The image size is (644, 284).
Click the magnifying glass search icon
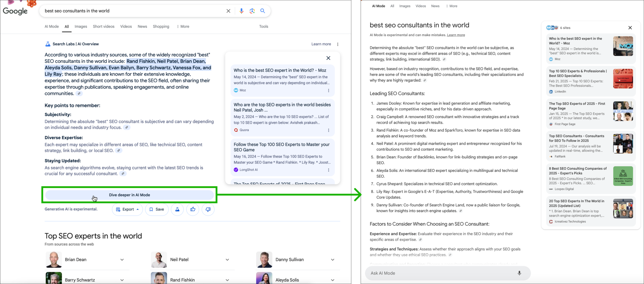pyautogui.click(x=263, y=11)
